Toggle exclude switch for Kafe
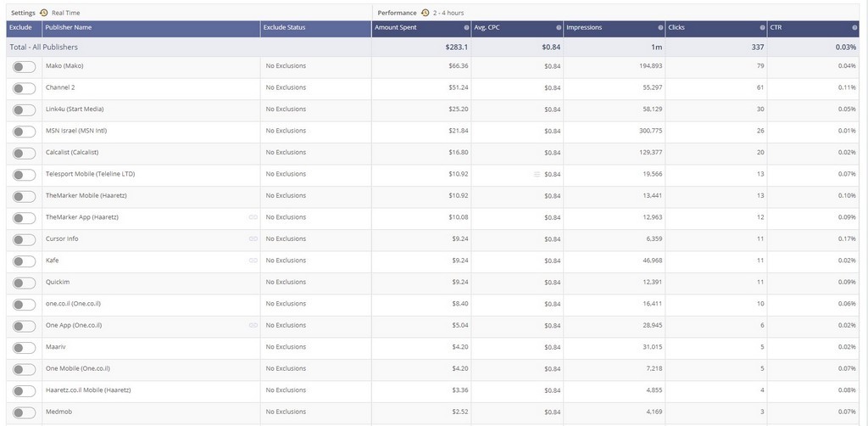Screen dimensions: 868x426 click(25, 261)
